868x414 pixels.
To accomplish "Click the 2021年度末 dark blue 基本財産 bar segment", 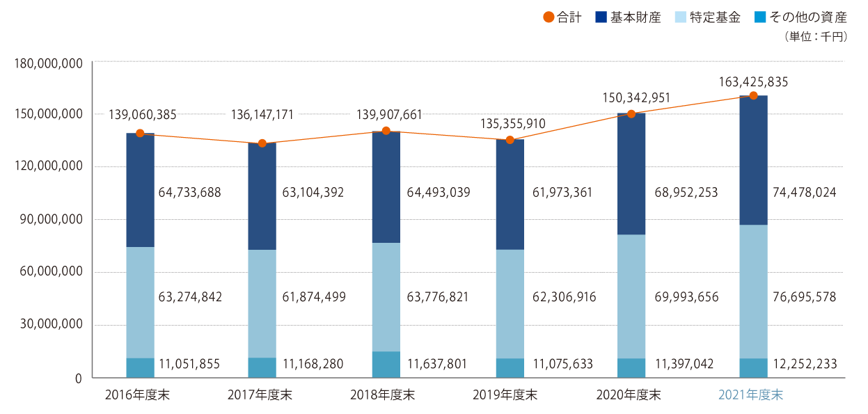I will click(753, 160).
